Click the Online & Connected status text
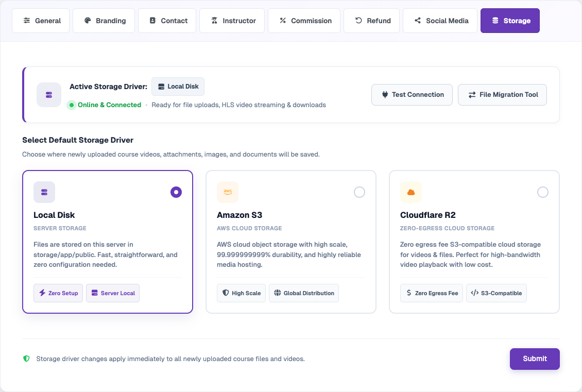The image size is (582, 392). point(110,105)
